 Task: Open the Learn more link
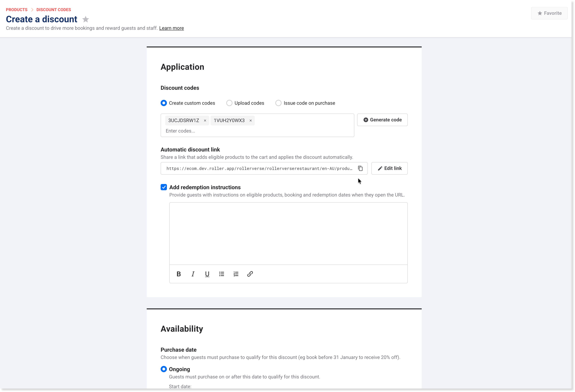tap(171, 28)
